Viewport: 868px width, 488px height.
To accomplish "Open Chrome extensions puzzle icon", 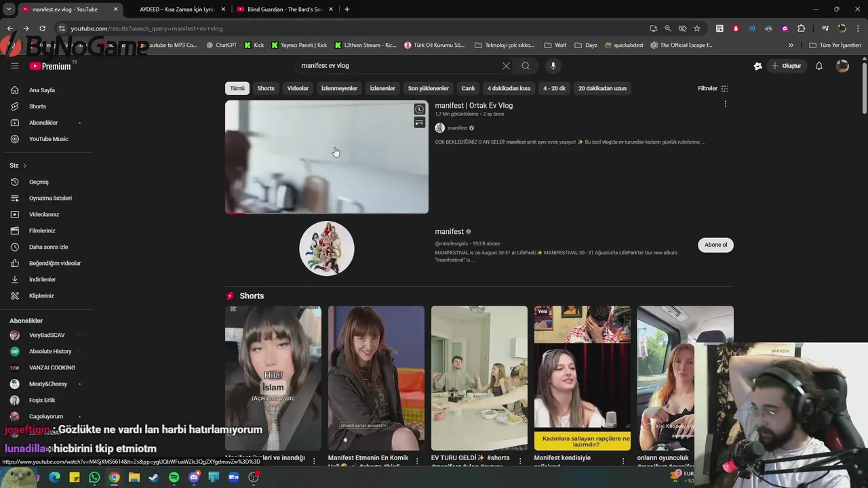I will click(x=802, y=28).
